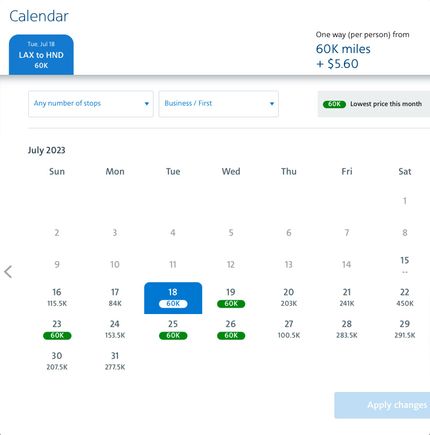Viewport: 430px width, 435px height.
Task: Select July 19 with 60K badge
Action: point(231,298)
